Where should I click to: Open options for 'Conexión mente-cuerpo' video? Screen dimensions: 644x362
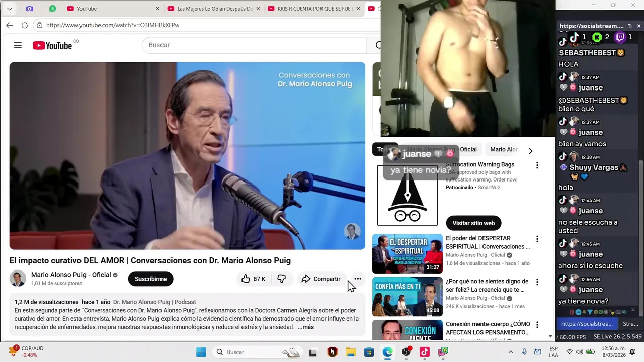[x=537, y=325]
